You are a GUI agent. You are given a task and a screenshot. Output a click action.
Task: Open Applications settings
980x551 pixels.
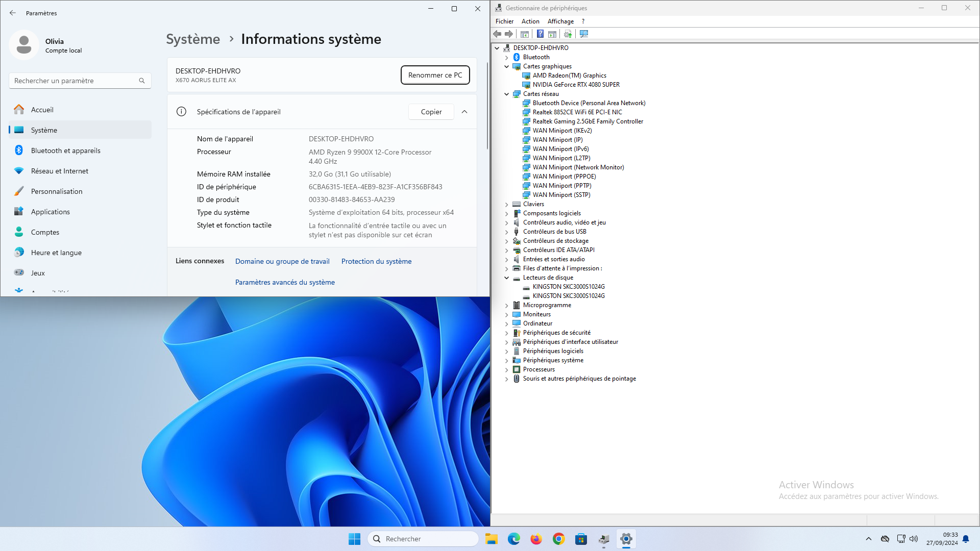[80, 212]
